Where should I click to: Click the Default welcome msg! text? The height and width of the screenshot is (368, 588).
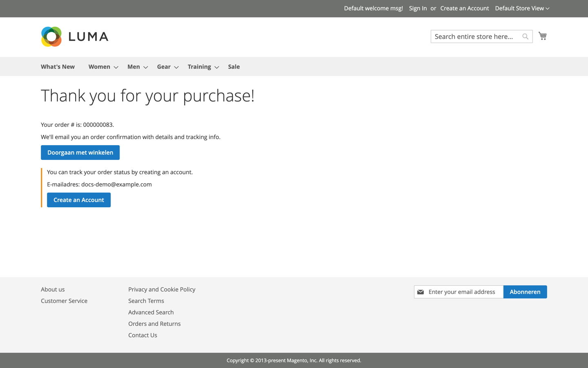click(x=373, y=8)
